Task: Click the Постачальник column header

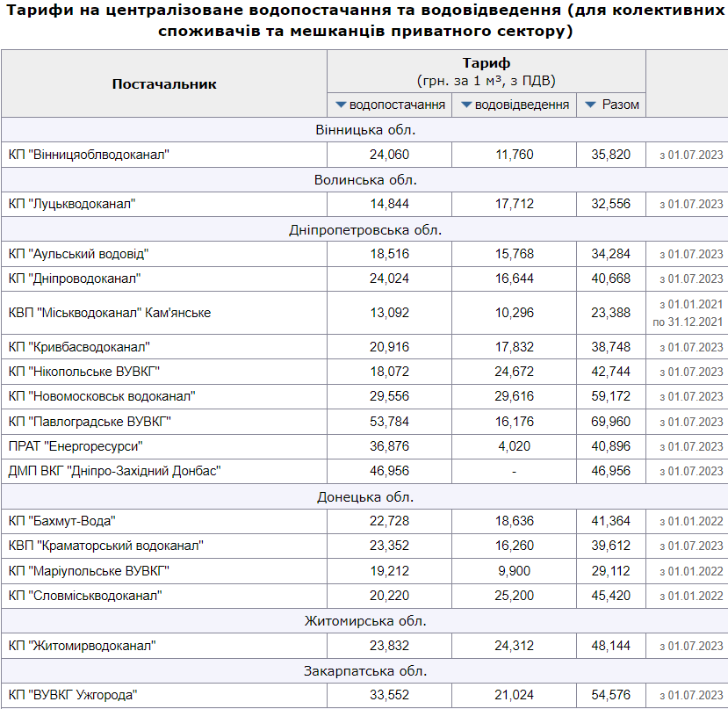Action: click(164, 84)
